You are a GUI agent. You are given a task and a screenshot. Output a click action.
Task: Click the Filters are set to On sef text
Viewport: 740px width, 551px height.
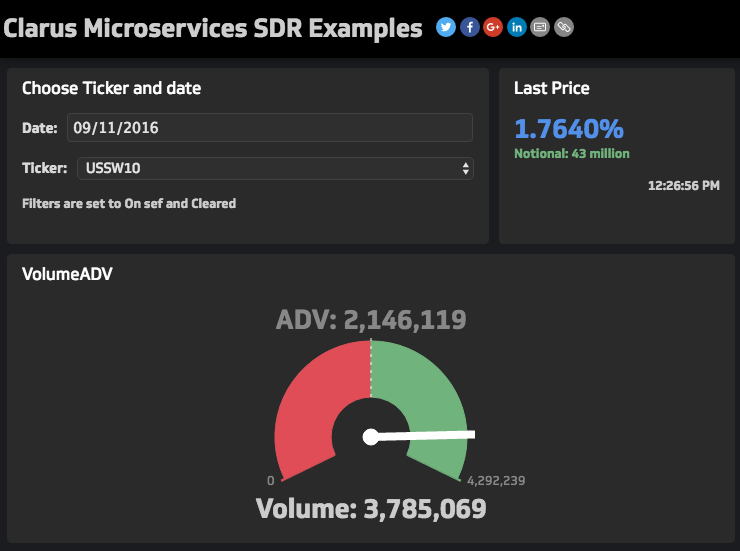click(129, 203)
